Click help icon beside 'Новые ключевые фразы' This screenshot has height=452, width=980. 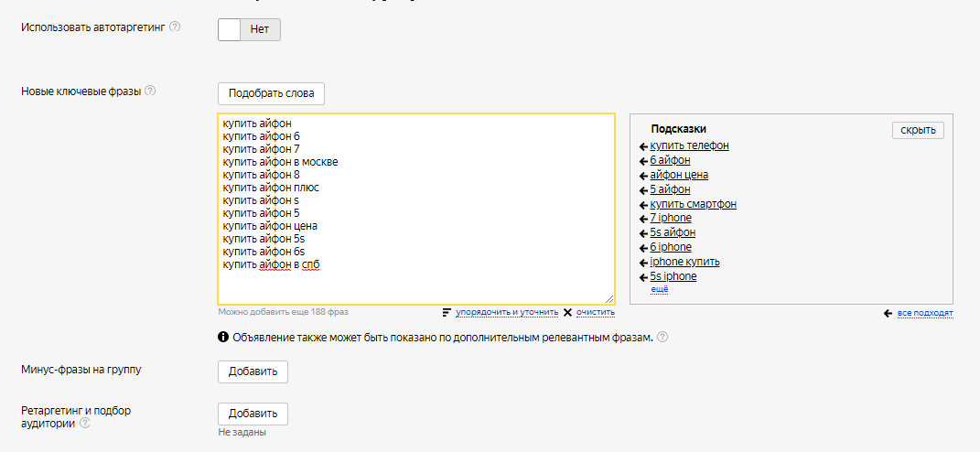pyautogui.click(x=150, y=91)
